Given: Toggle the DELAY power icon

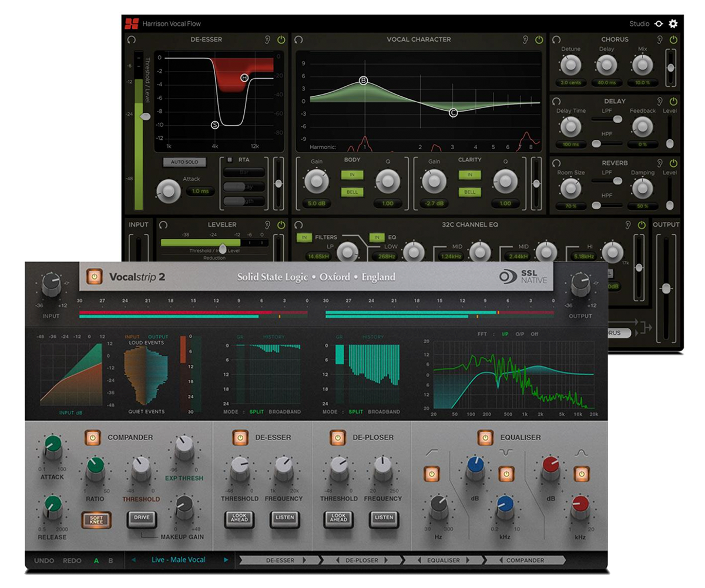Looking at the screenshot, I should coord(673,101).
